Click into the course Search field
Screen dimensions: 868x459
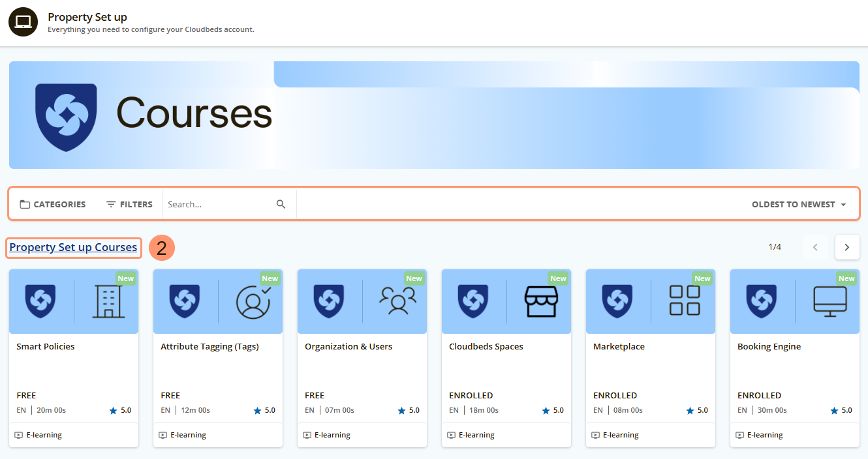coord(219,204)
